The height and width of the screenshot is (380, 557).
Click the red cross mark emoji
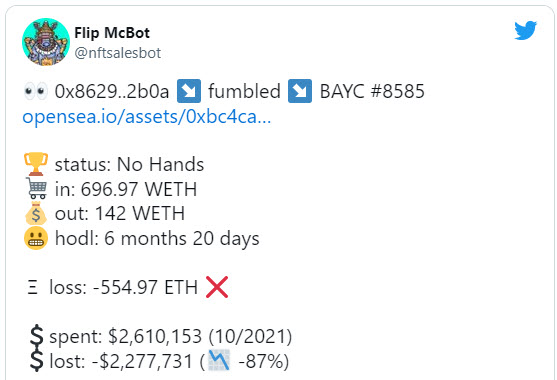[x=217, y=287]
